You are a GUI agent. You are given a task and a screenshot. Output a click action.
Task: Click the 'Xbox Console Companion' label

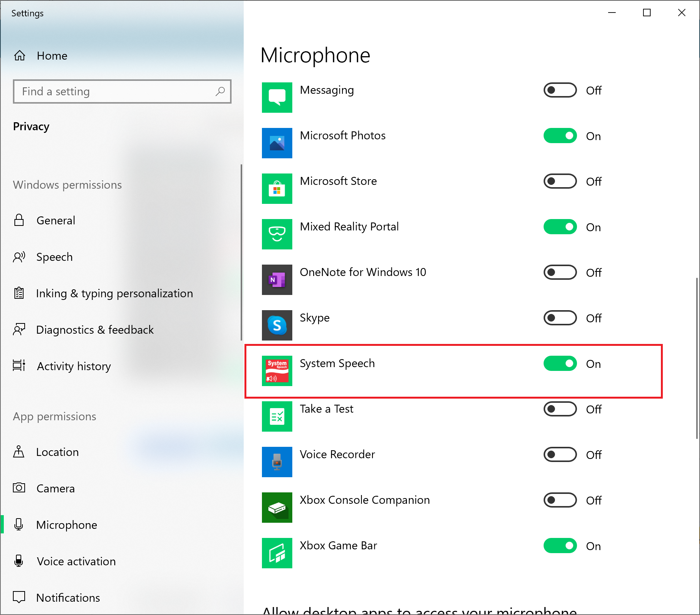[365, 500]
